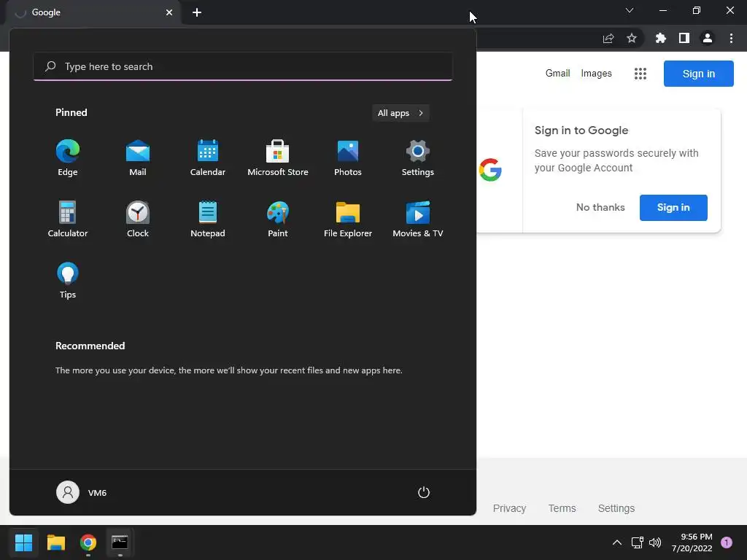This screenshot has height=560, width=747.
Task: Open the Calendar app
Action: 208,158
